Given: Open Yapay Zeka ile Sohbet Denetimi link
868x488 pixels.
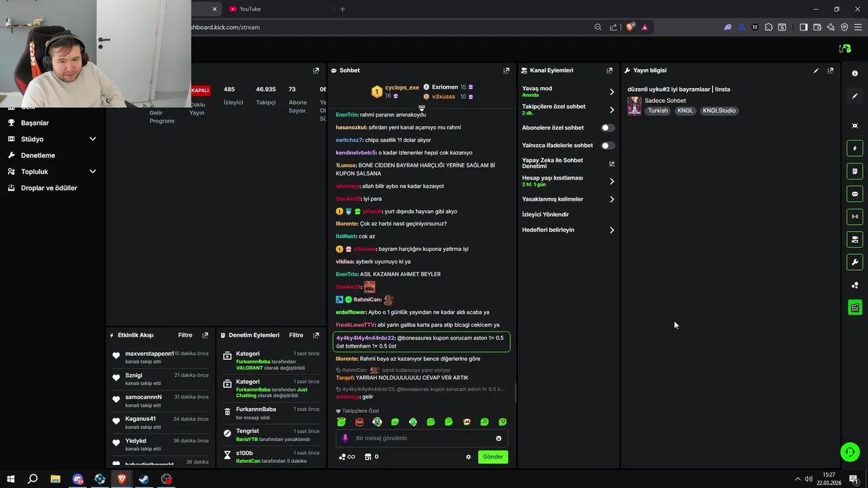Looking at the screenshot, I should [568, 163].
